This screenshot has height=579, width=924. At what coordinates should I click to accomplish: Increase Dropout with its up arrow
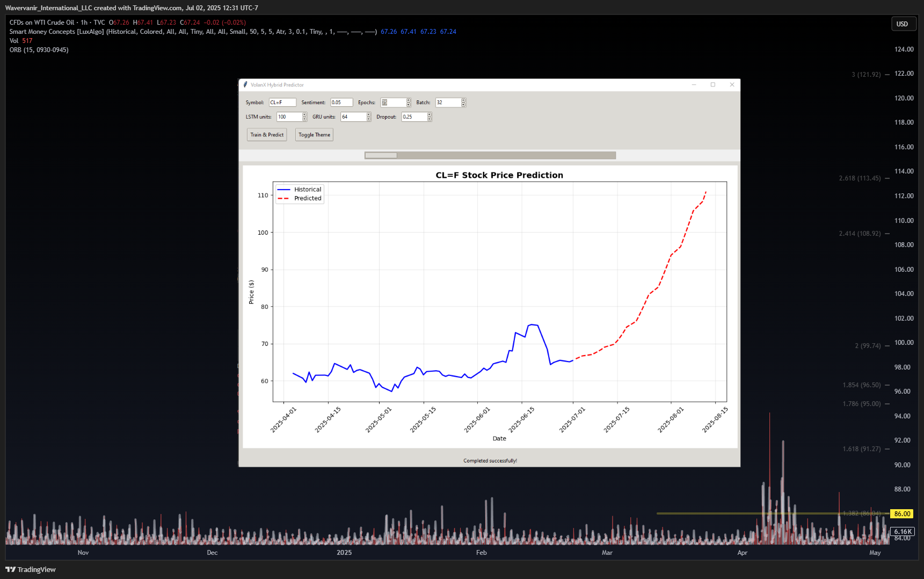tap(430, 115)
